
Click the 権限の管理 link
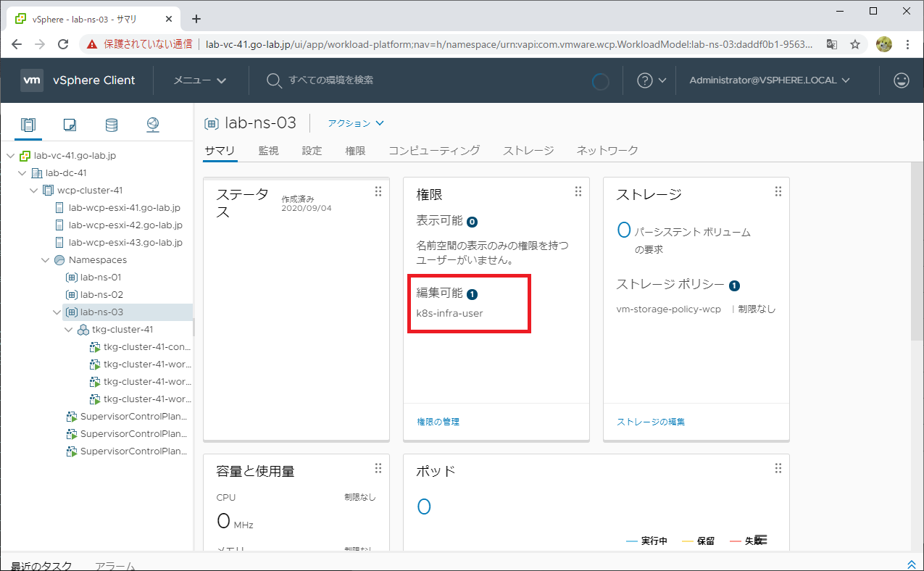click(x=438, y=422)
